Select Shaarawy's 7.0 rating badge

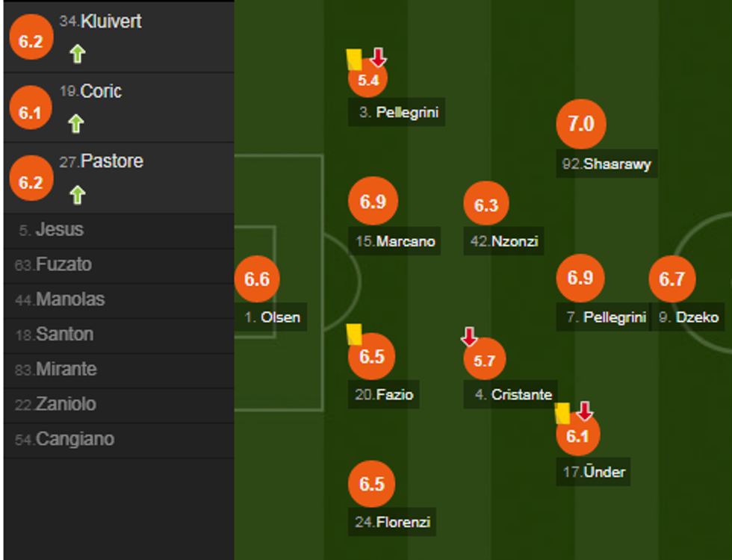[x=580, y=124]
